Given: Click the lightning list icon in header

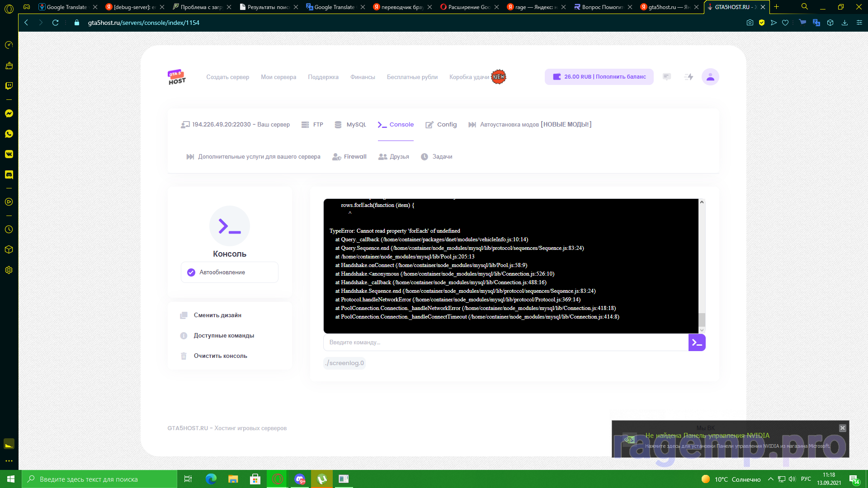Looking at the screenshot, I should 689,77.
